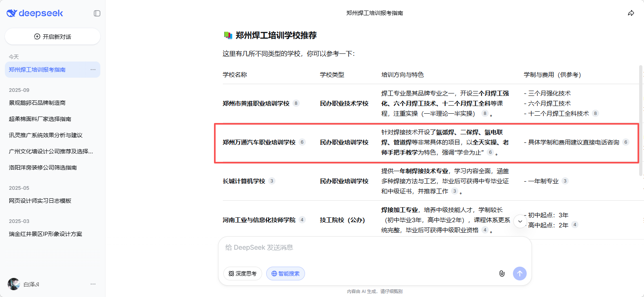Click the paperclip attachment icon
The image size is (644, 297).
(x=502, y=274)
